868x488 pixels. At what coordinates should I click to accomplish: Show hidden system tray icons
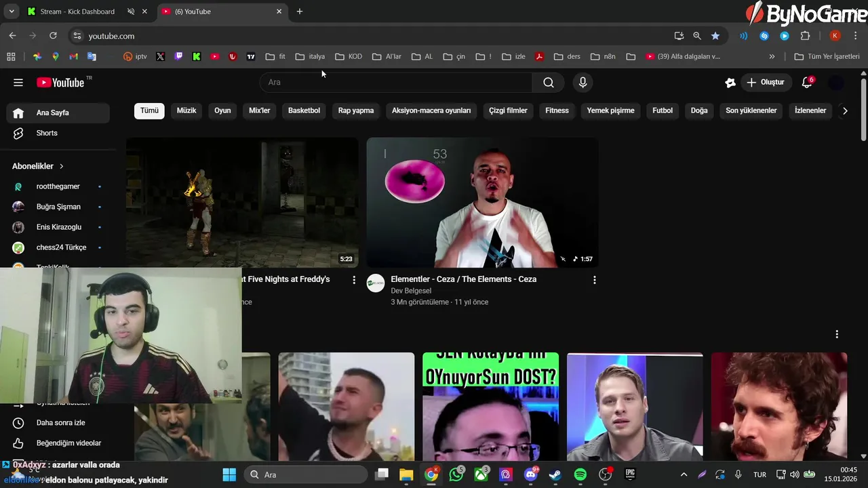[x=684, y=474]
